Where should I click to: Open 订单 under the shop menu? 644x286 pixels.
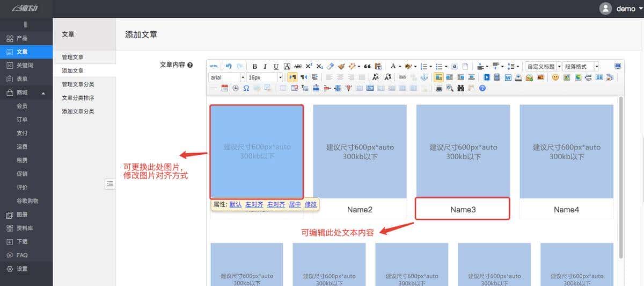coord(26,119)
